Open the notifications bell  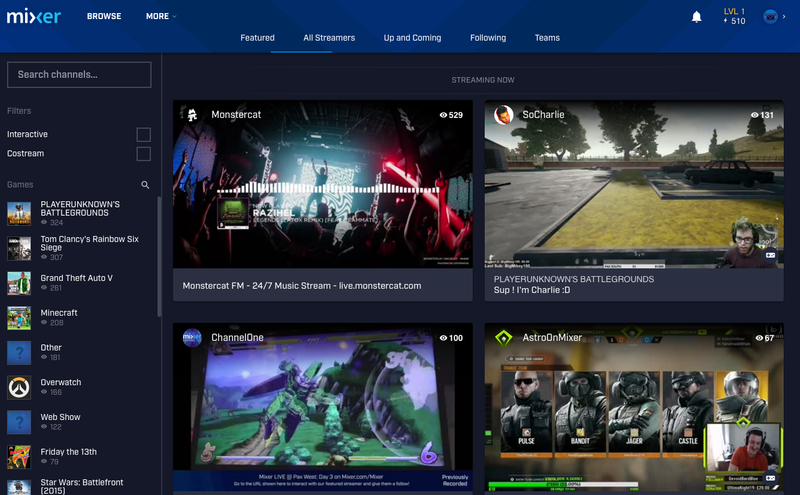[x=697, y=17]
